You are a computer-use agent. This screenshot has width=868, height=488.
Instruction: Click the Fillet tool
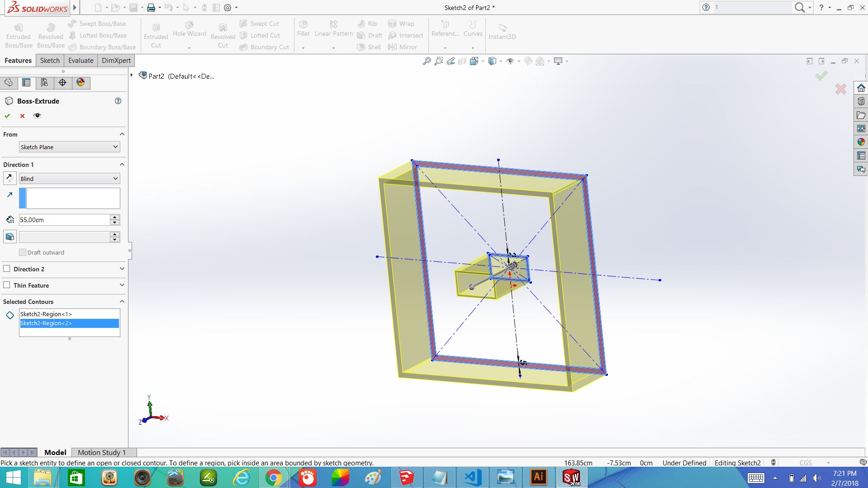[304, 29]
